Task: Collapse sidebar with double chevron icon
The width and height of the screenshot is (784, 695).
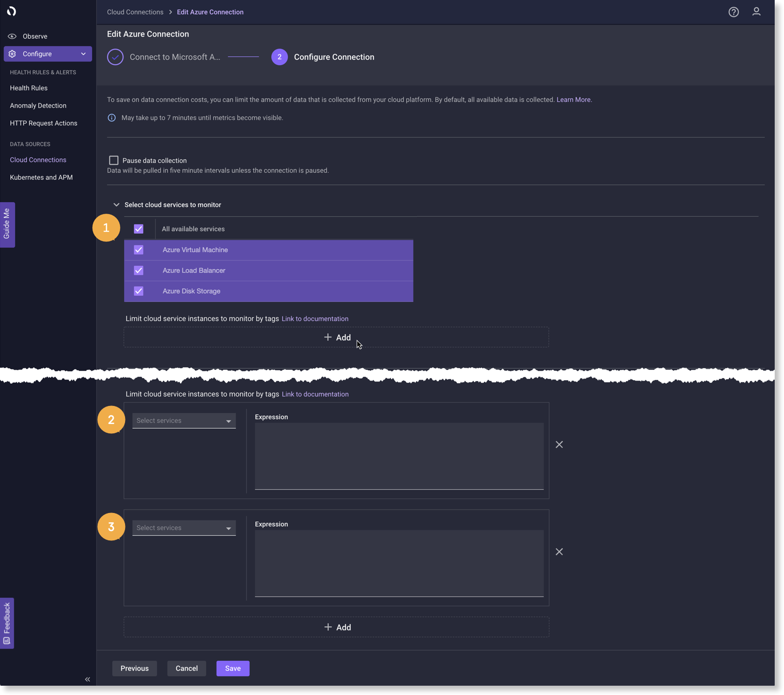Action: (x=87, y=679)
